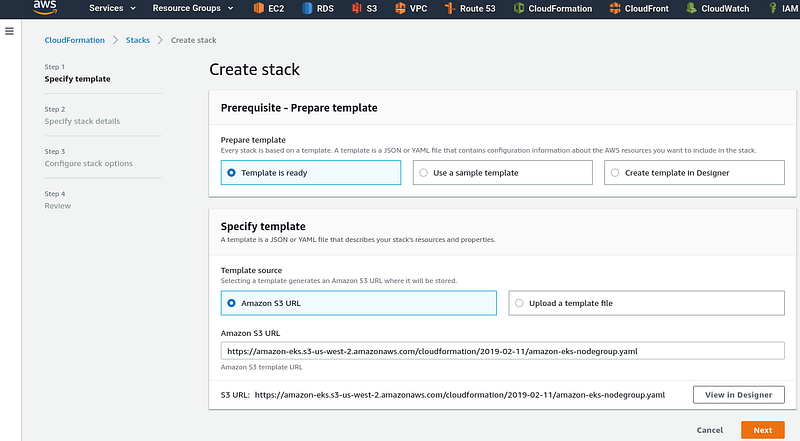This screenshot has width=800, height=441.
Task: Click the 'Amazon S3 template URL' hint text
Action: [x=262, y=367]
